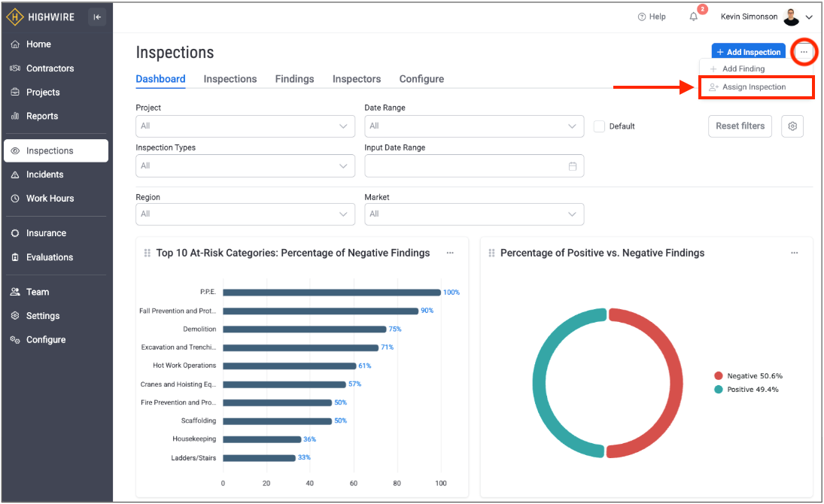
Task: Enable the Default checkbox
Action: (x=599, y=126)
